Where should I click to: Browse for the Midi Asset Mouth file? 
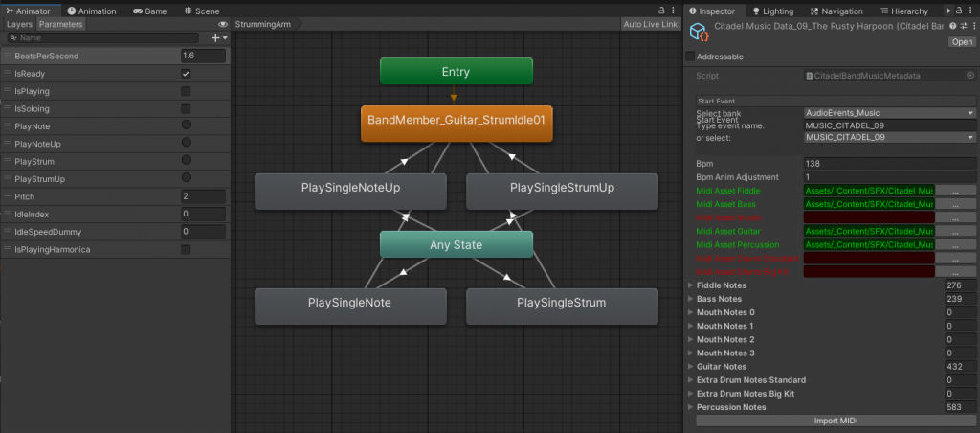coord(955,217)
